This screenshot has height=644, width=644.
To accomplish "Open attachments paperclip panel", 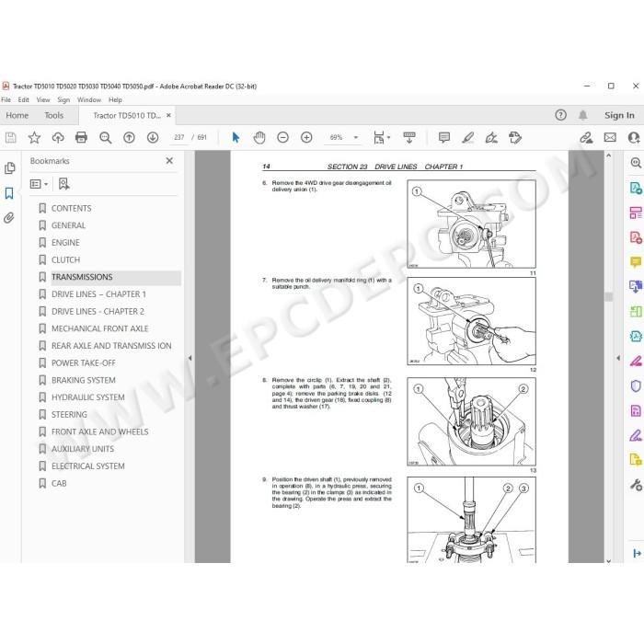I will pyautogui.click(x=9, y=218).
